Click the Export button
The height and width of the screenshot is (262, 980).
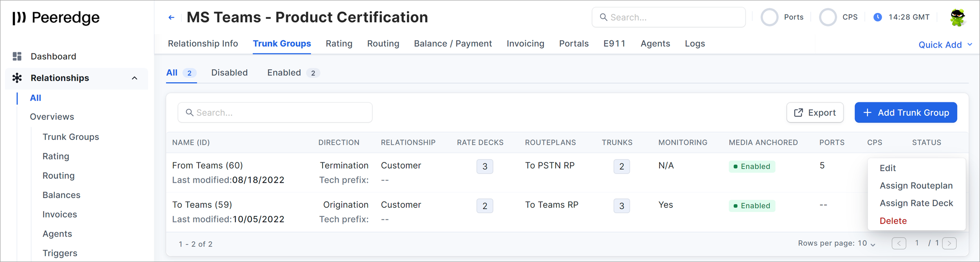point(815,112)
